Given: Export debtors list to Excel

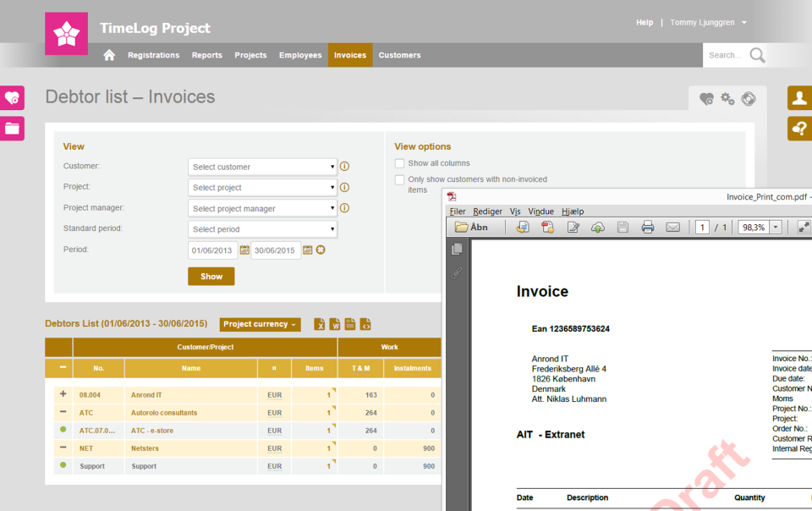Looking at the screenshot, I should pyautogui.click(x=320, y=324).
